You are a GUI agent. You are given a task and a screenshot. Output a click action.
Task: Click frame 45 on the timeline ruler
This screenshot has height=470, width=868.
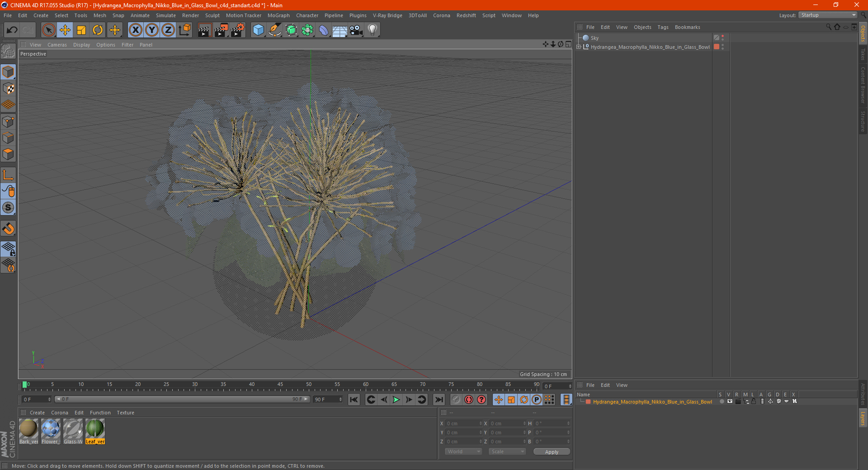(x=280, y=385)
